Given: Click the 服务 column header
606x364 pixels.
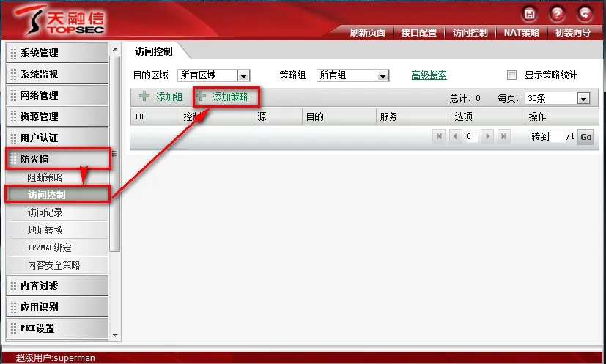Looking at the screenshot, I should click(x=413, y=116).
